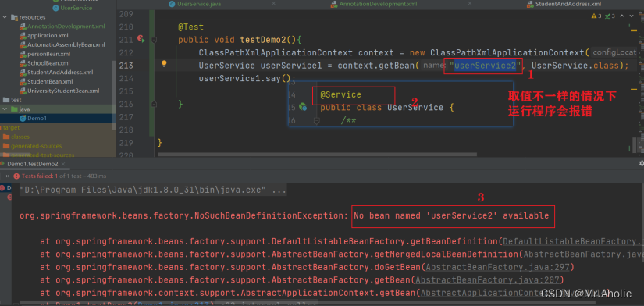Collapse the testDemo2 method with fold marker at line 211
The width and height of the screenshot is (644, 306).
[x=154, y=40]
